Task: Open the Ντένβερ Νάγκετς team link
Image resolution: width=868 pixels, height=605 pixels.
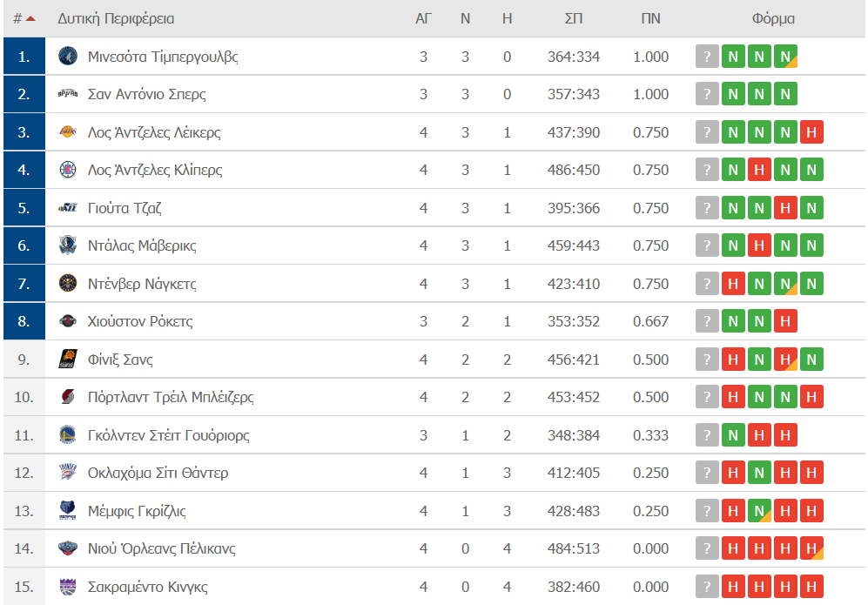Action: click(x=142, y=284)
